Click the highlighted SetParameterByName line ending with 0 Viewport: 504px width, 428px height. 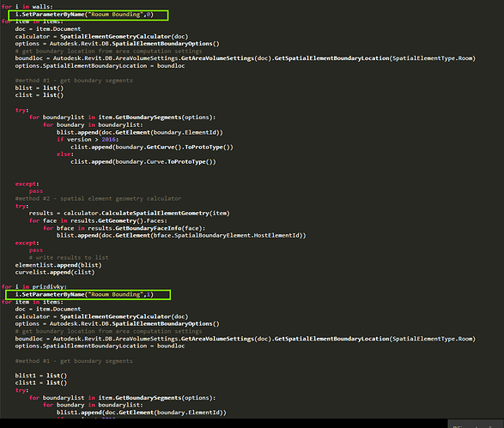(84, 15)
